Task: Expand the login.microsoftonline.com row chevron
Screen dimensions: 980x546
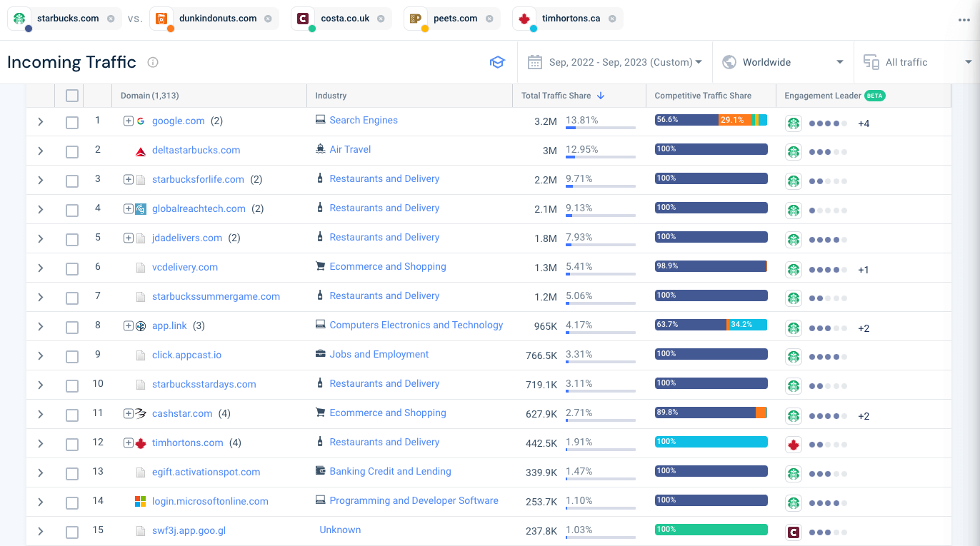Action: 41,502
